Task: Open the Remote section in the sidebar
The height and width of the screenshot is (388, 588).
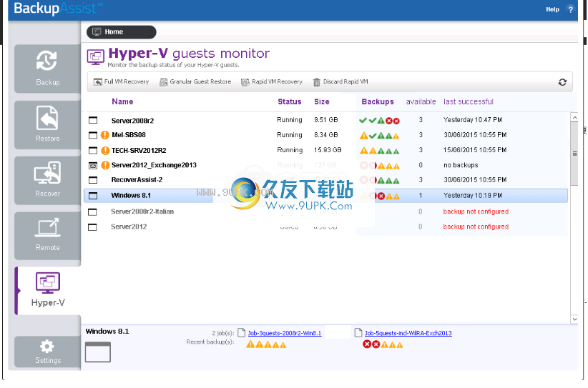Action: [48, 236]
